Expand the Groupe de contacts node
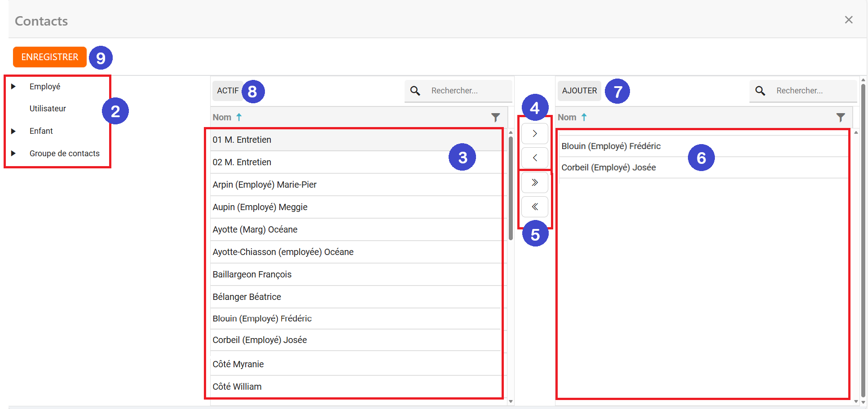The width and height of the screenshot is (868, 409). click(x=13, y=154)
